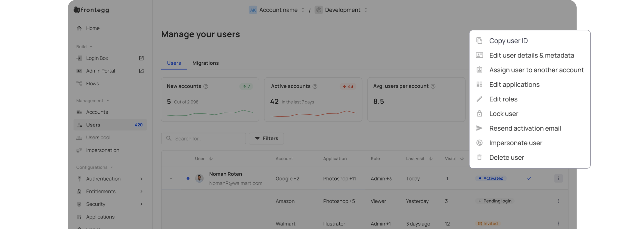Open three-dot menu for Invited row
This screenshot has width=644, height=229.
(558, 223)
